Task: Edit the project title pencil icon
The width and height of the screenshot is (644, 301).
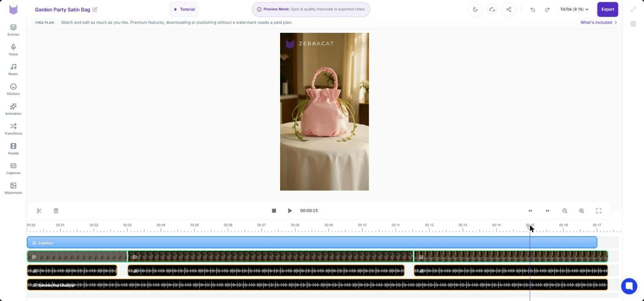Action: (95, 9)
